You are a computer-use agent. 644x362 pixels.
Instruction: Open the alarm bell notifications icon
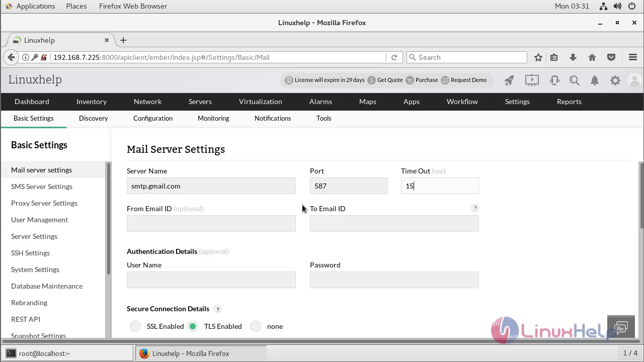595,80
